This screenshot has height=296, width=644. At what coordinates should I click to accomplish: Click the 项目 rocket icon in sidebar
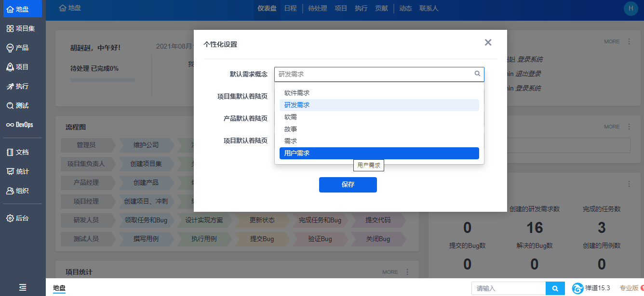[10, 67]
